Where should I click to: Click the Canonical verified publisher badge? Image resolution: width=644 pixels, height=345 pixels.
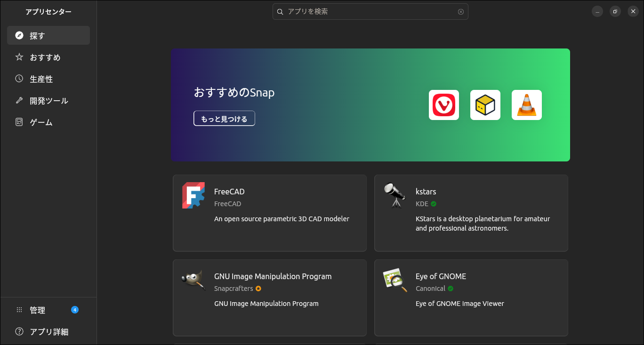(x=451, y=289)
